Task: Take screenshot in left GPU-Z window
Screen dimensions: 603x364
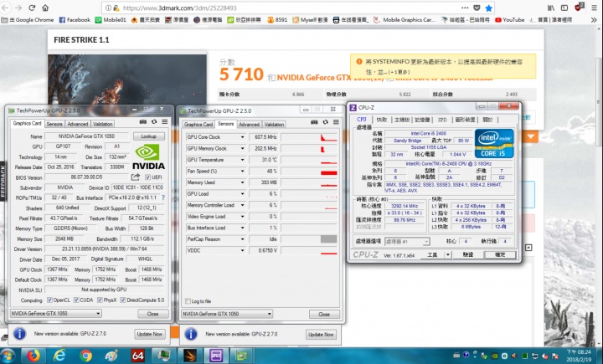Action: click(143, 122)
